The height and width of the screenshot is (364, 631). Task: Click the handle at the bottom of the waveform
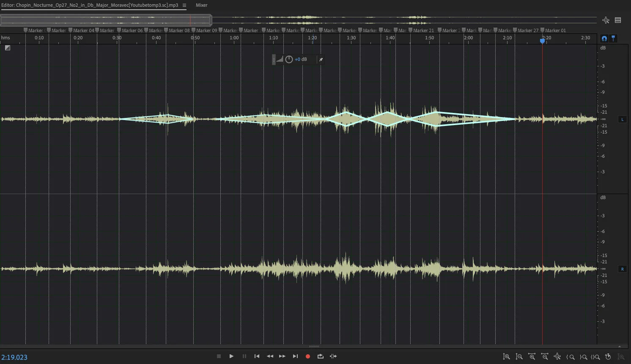point(313,346)
